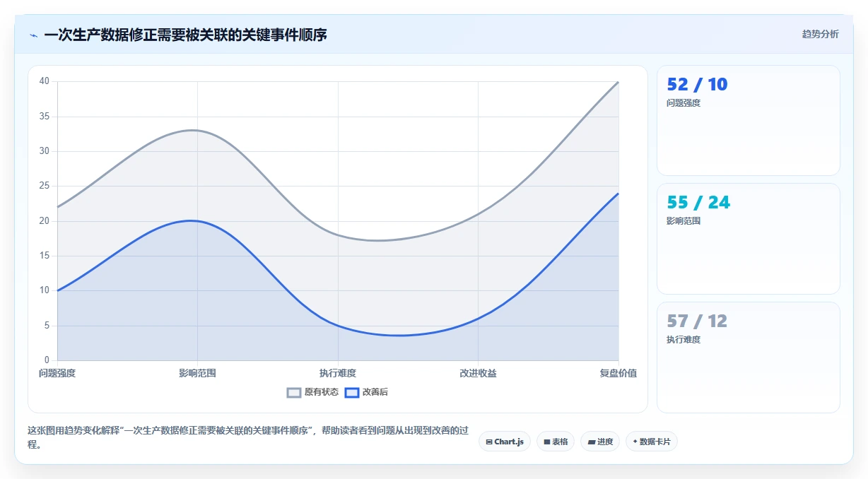
Task: Click the 数据卡片 tag
Action: (652, 442)
